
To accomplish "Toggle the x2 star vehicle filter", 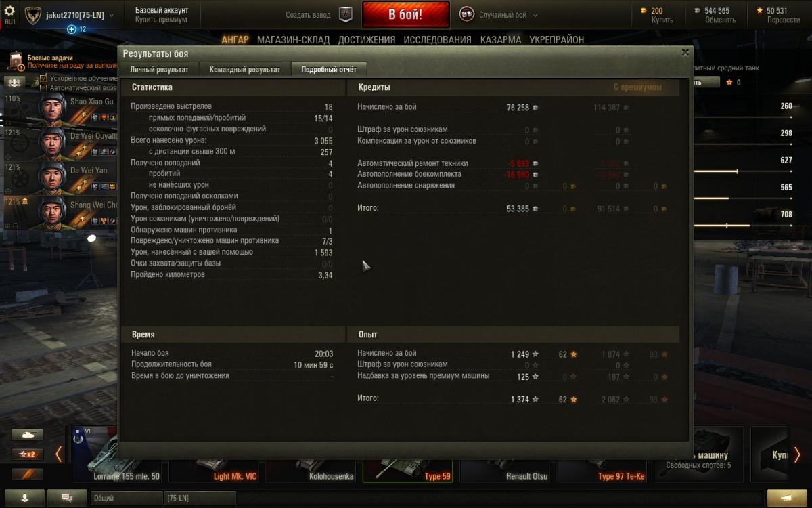I will click(27, 454).
